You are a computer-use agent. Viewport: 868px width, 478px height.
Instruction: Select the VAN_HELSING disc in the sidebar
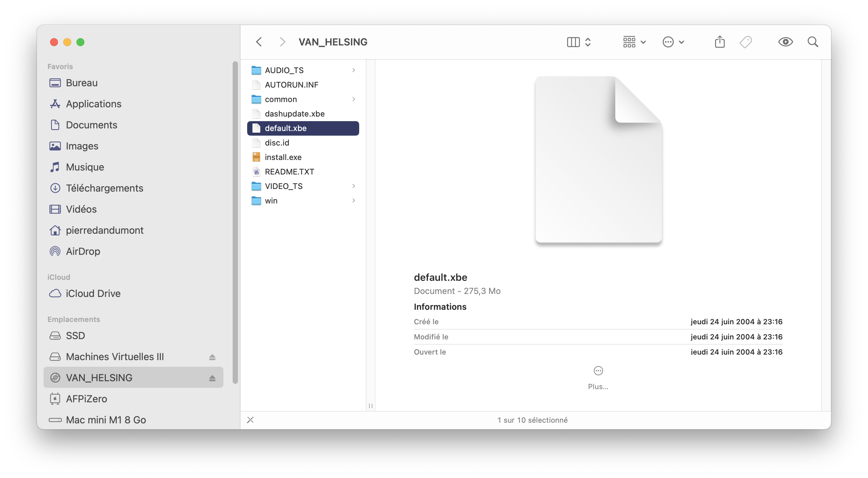click(133, 377)
